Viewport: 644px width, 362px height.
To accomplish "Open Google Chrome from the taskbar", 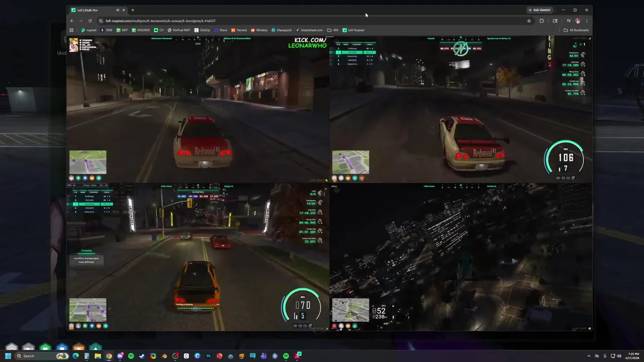I will (x=109, y=356).
